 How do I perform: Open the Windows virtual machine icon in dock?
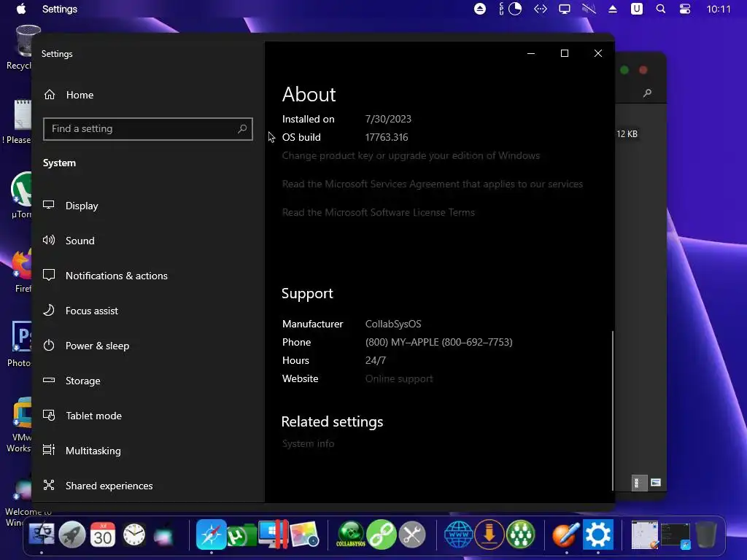[273, 534]
